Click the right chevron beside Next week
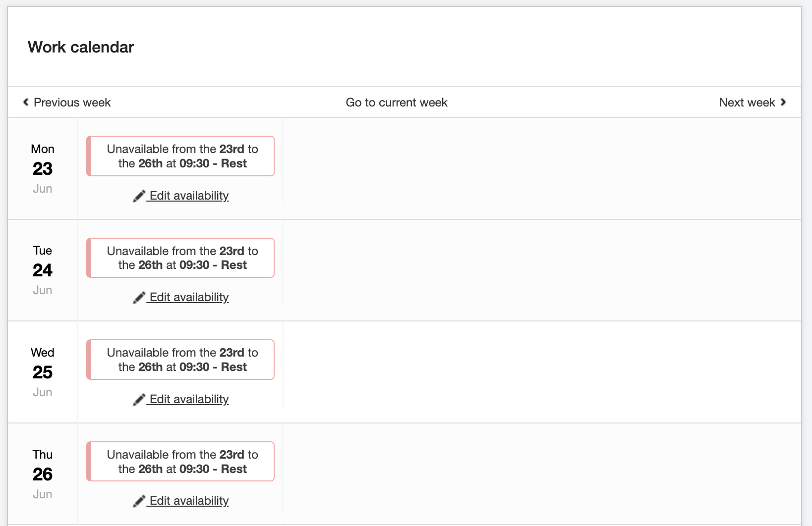This screenshot has height=526, width=812. [783, 102]
